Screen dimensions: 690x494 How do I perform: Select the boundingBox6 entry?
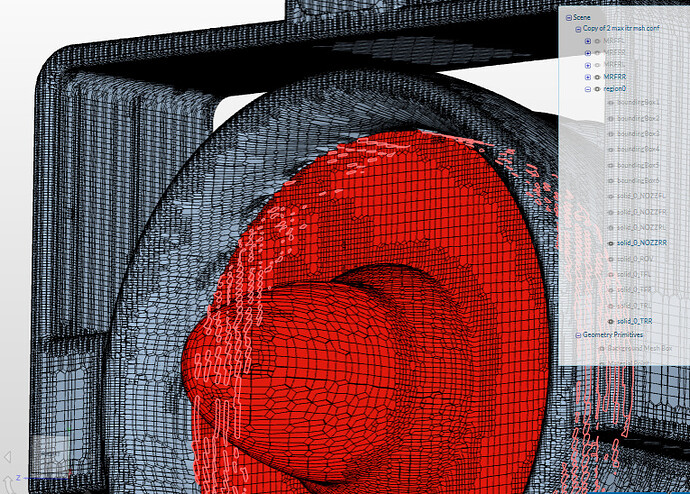(x=638, y=180)
